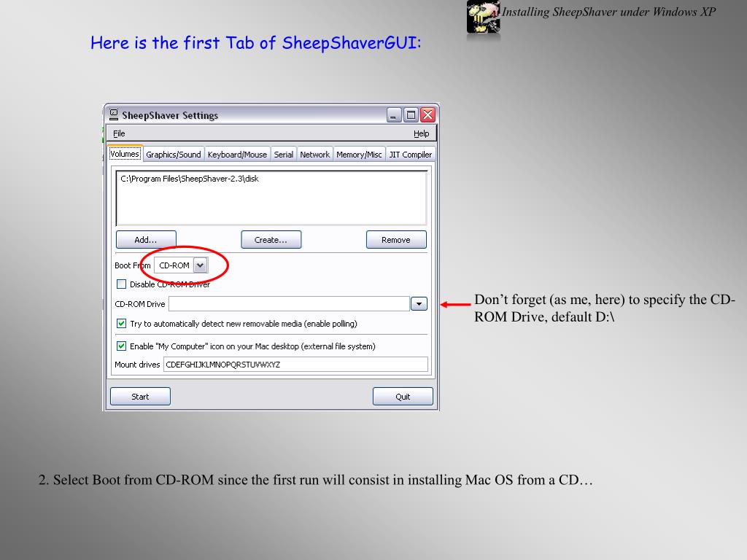Switch to the Memory/Misc tab
This screenshot has height=560, width=747.
coord(359,155)
